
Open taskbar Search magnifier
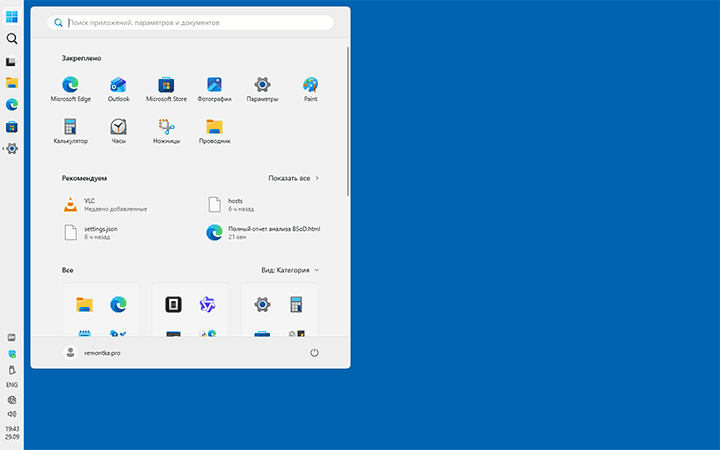coord(12,39)
